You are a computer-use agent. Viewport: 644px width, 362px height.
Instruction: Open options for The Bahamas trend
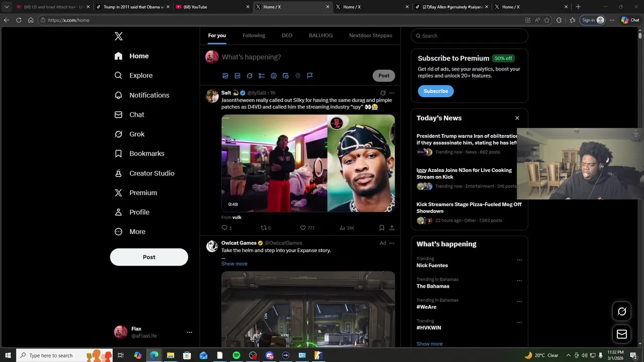point(519,281)
